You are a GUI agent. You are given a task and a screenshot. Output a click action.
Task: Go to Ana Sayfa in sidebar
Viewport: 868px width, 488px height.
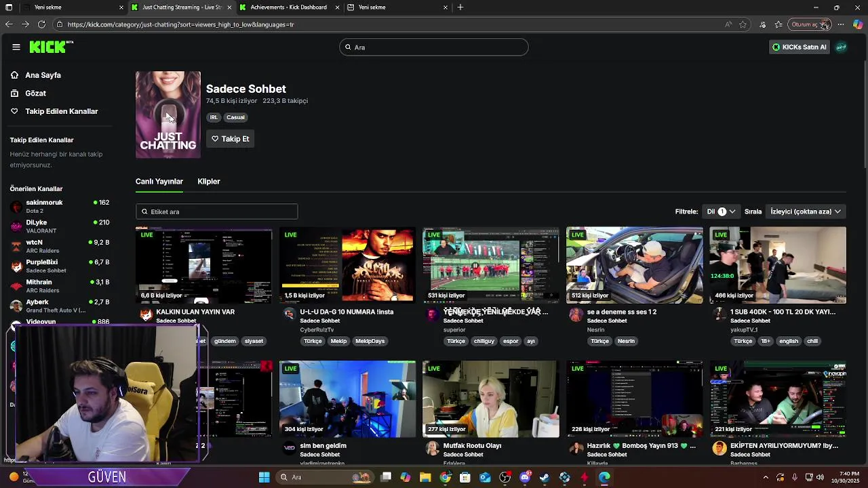43,75
